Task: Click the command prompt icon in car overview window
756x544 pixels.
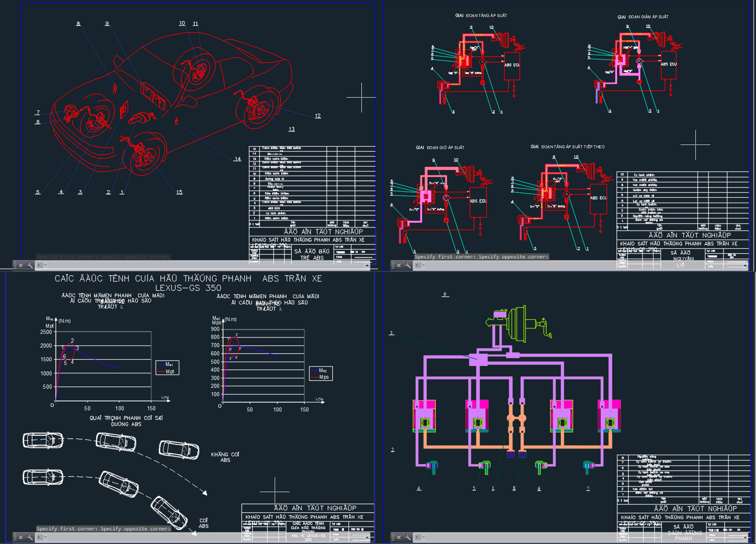Action: click(40, 265)
